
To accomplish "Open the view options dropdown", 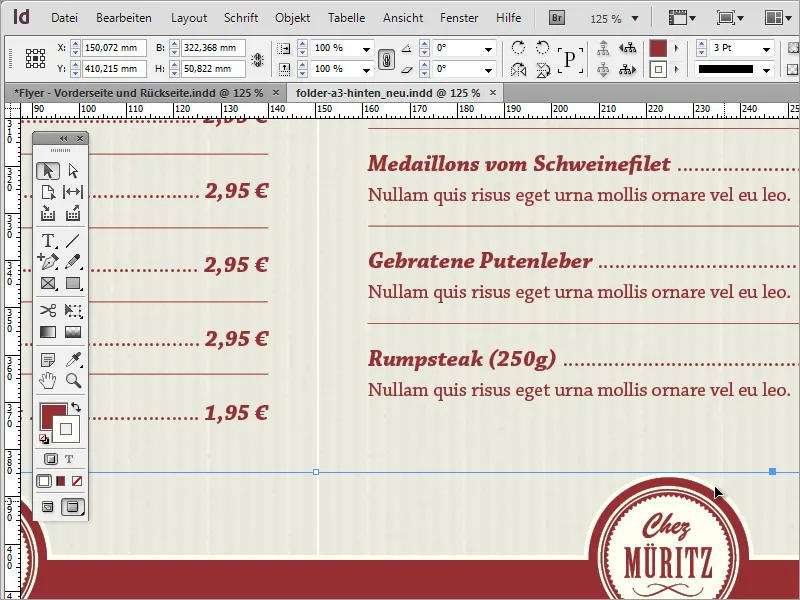I will (x=682, y=18).
